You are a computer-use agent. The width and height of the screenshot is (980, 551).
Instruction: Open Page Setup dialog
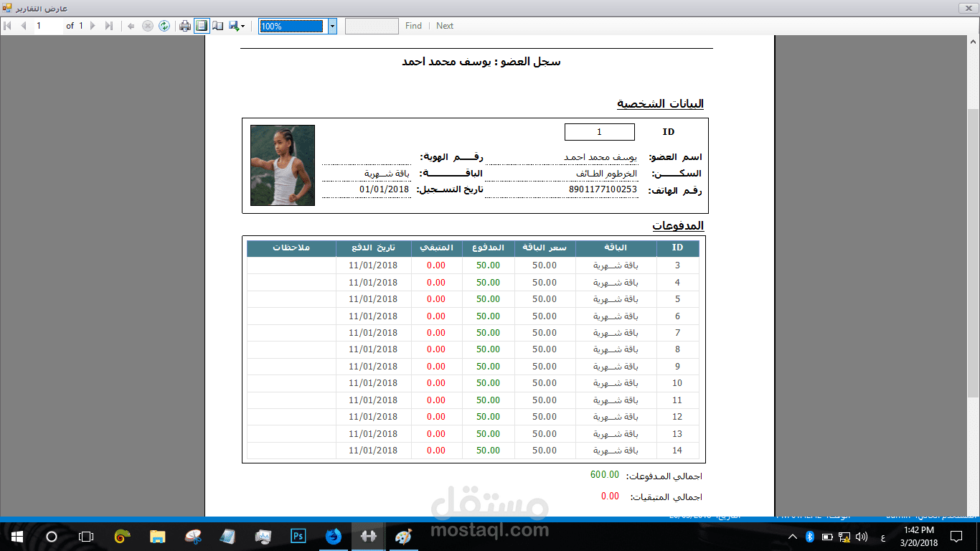click(217, 26)
